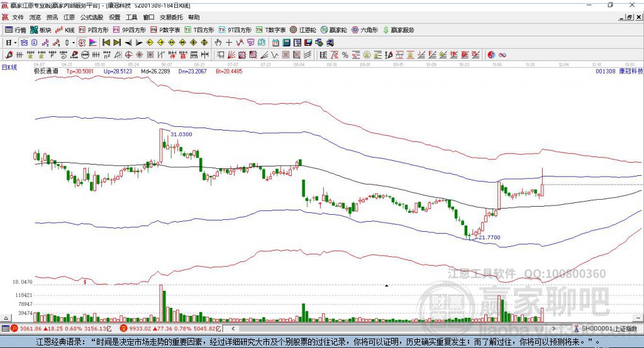644x348 pixels.
Task: Switch to K线 chart view
Action: tap(65, 30)
